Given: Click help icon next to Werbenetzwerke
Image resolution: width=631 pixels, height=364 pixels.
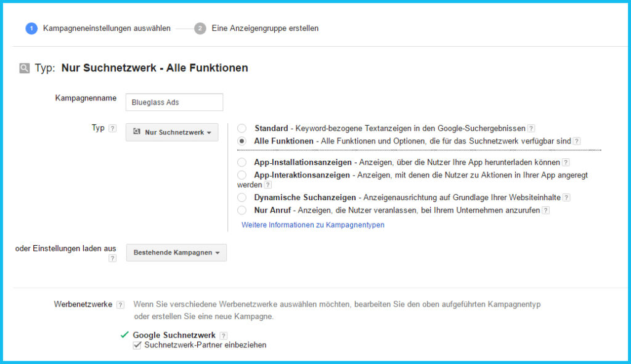Looking at the screenshot, I should (120, 305).
